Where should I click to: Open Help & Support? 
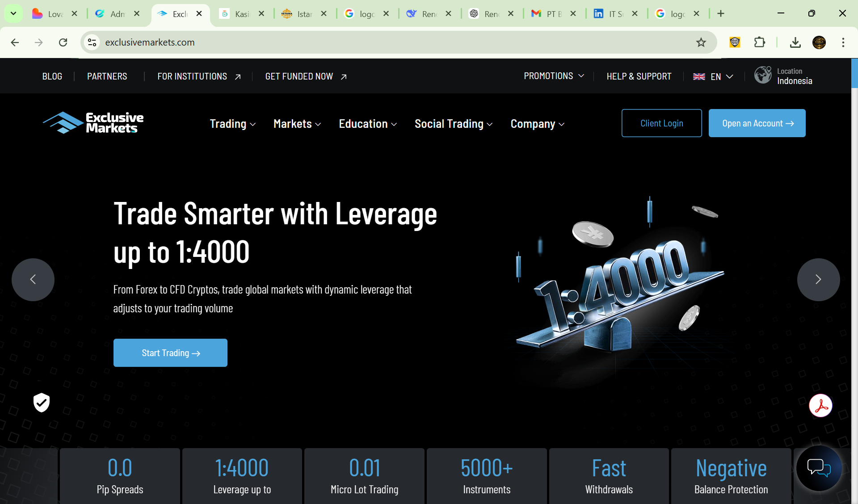tap(639, 76)
